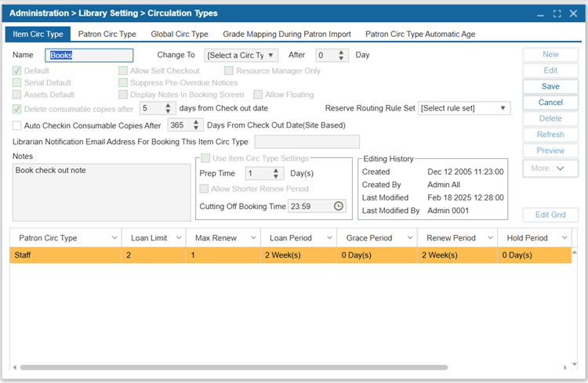Open the Loan Period column dropdown arrow
Screen dimensions: 588x383
tap(329, 238)
